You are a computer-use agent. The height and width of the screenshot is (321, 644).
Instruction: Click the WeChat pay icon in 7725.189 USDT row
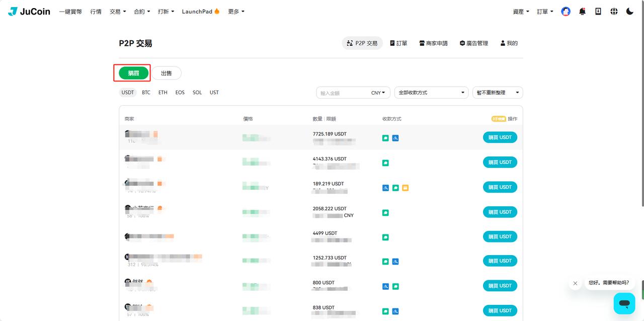(x=385, y=138)
